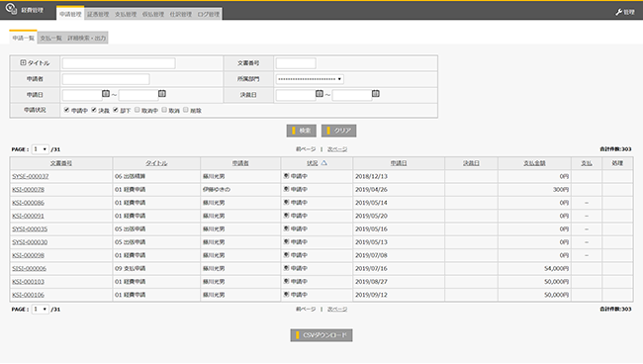Switch to the 申請管理 tab
This screenshot has width=643, height=364.
(70, 14)
